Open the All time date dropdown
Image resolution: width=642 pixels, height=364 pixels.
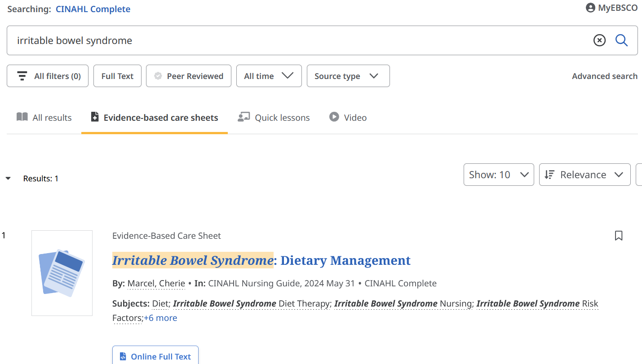coord(269,76)
